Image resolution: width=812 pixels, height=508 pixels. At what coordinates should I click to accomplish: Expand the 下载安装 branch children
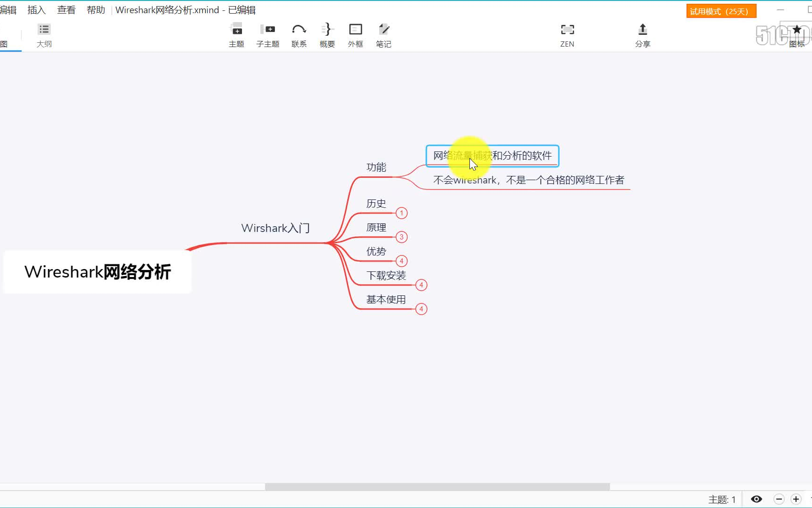click(x=421, y=285)
